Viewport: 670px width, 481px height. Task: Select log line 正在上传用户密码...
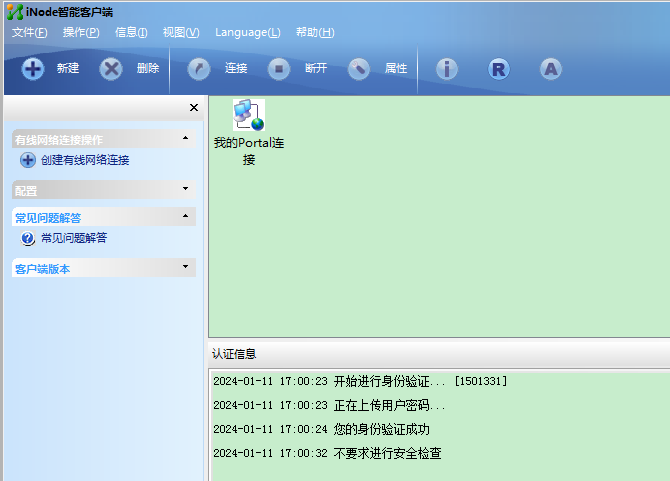coord(329,405)
